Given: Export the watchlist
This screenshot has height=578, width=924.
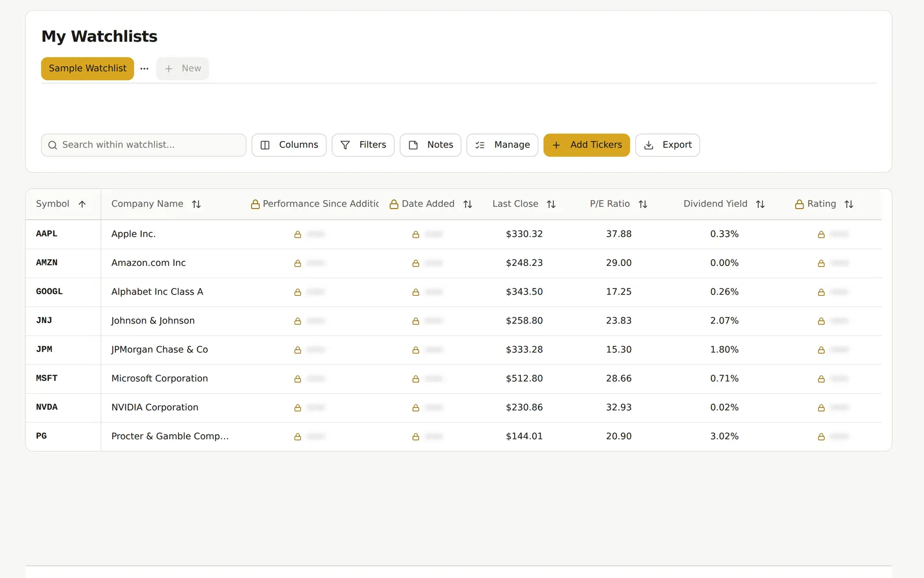Looking at the screenshot, I should (x=668, y=145).
